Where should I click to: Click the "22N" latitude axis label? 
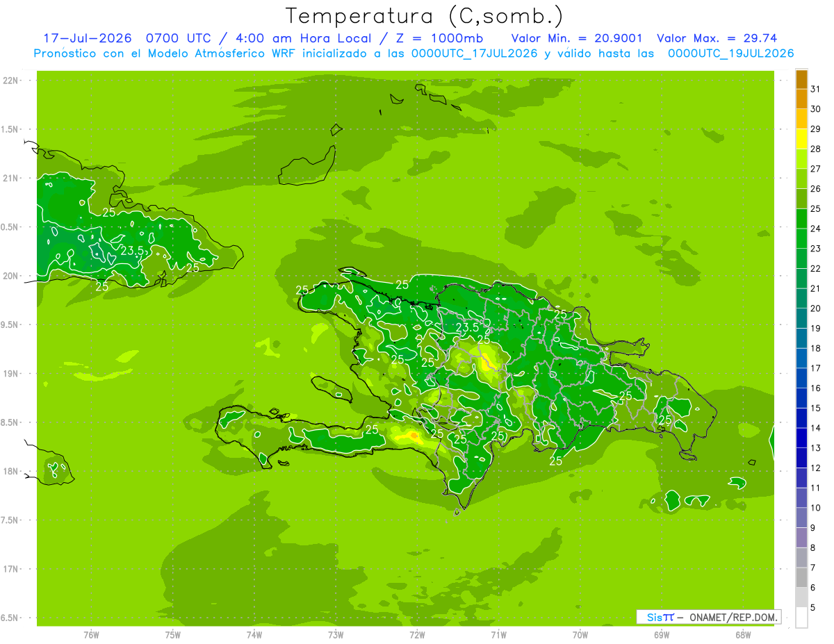coord(10,81)
